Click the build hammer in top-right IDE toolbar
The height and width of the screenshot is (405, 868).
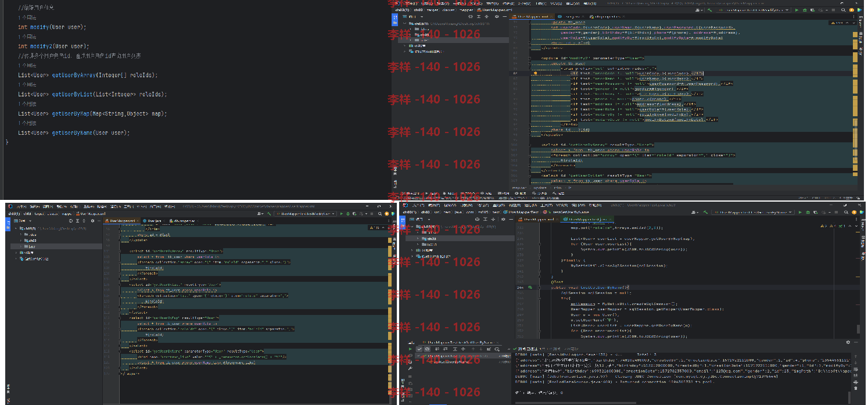coord(710,10)
